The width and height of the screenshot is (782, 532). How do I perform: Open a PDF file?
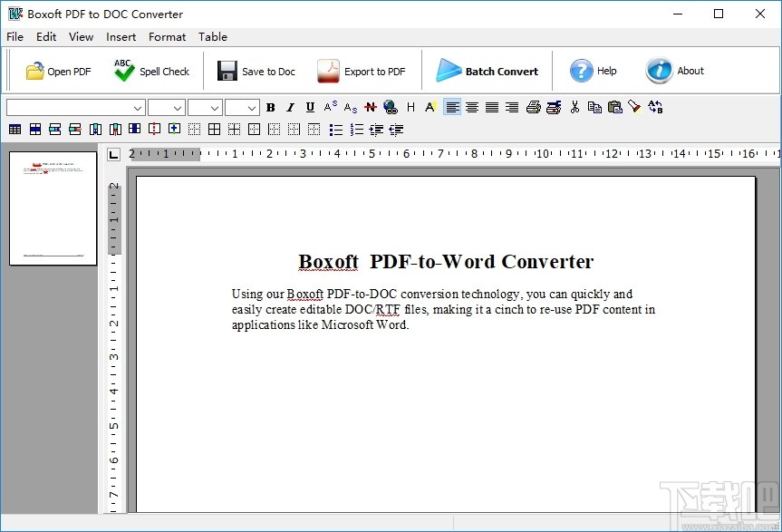[x=57, y=71]
